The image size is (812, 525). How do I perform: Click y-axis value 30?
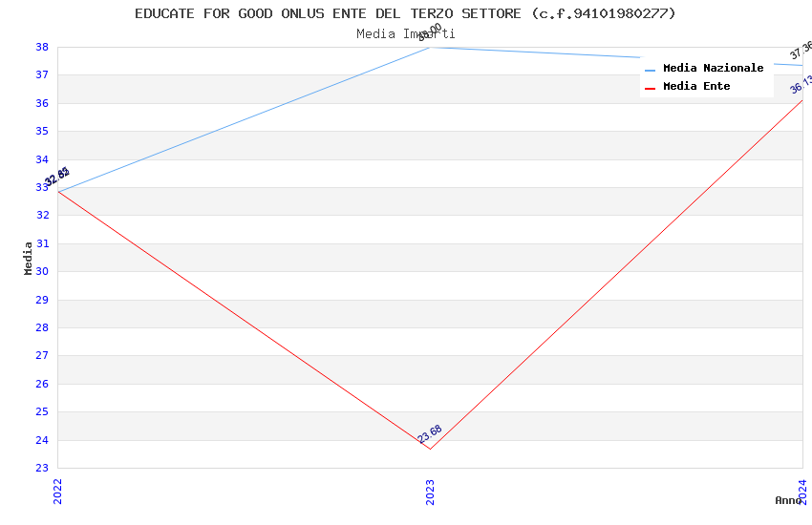(x=42, y=271)
